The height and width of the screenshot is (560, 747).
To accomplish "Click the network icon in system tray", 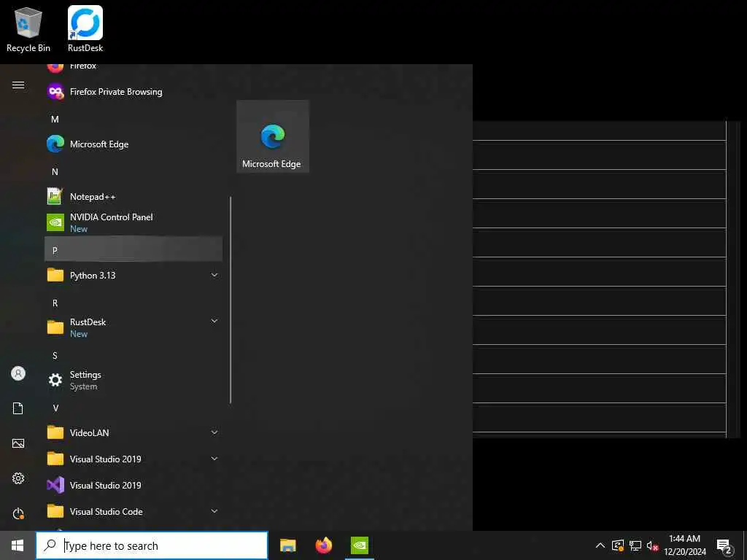I will [x=635, y=545].
